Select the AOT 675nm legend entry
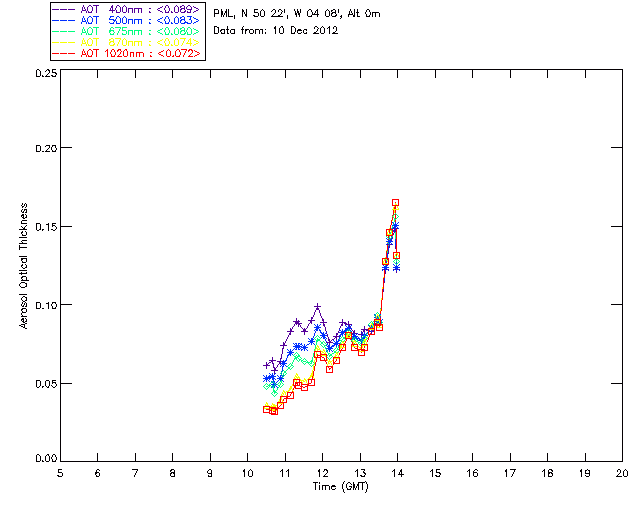This screenshot has width=640, height=512. [x=127, y=31]
